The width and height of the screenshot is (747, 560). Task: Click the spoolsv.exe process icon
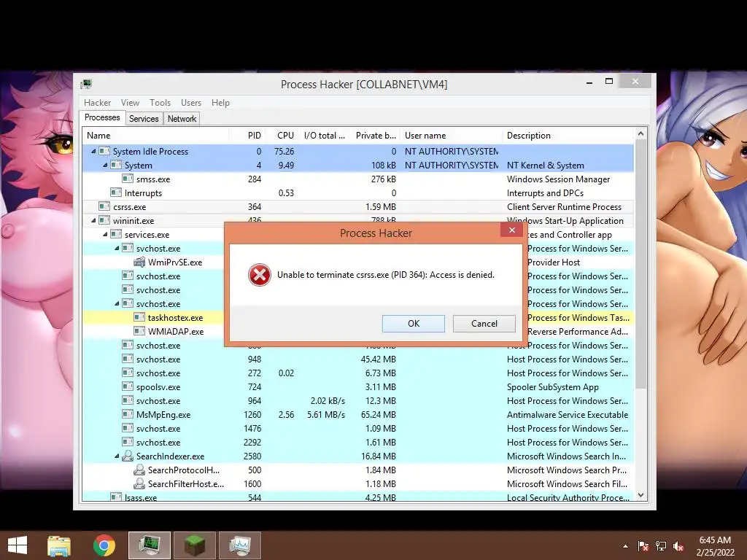tap(128, 386)
